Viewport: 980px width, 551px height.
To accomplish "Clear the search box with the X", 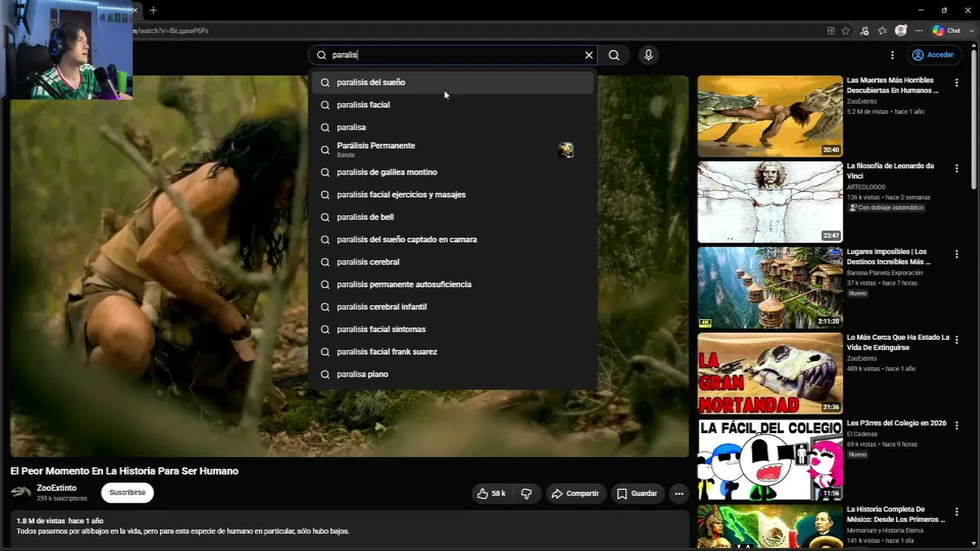I will click(x=589, y=55).
